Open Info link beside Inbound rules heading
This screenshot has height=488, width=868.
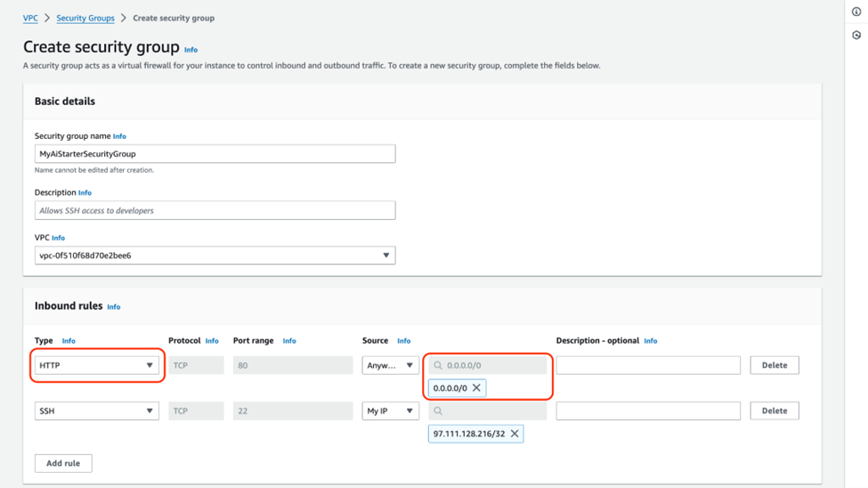114,307
